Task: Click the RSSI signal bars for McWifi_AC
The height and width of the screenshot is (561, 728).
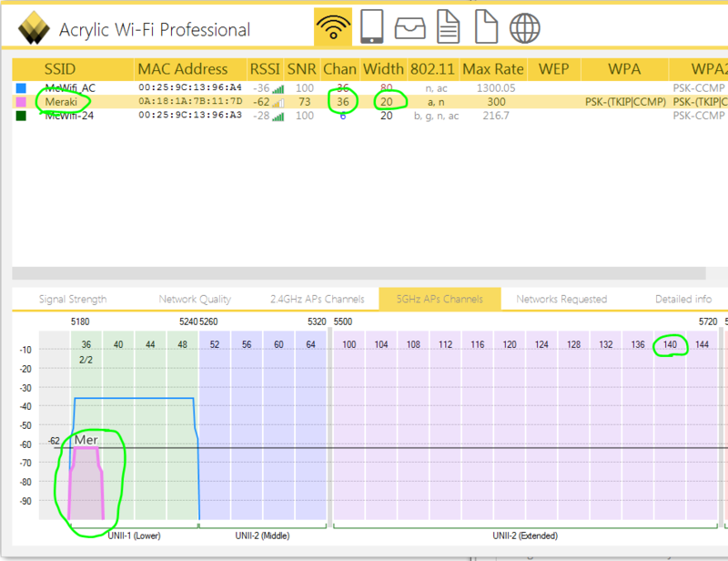Action: (x=278, y=88)
